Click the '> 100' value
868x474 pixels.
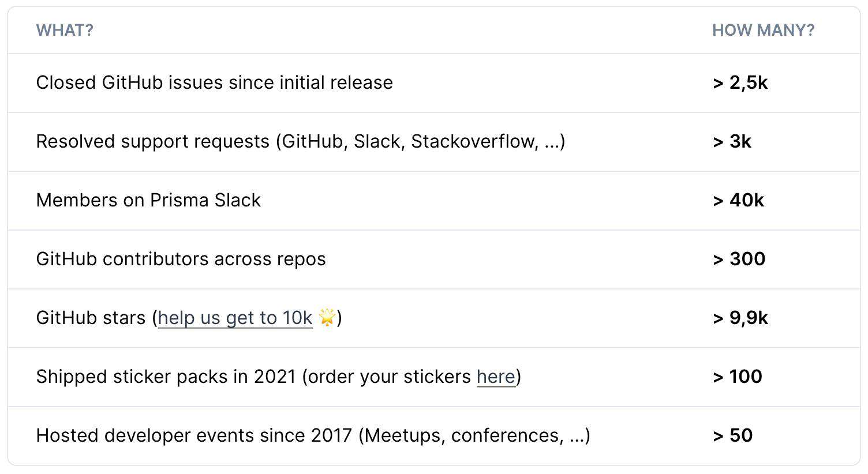tap(738, 377)
